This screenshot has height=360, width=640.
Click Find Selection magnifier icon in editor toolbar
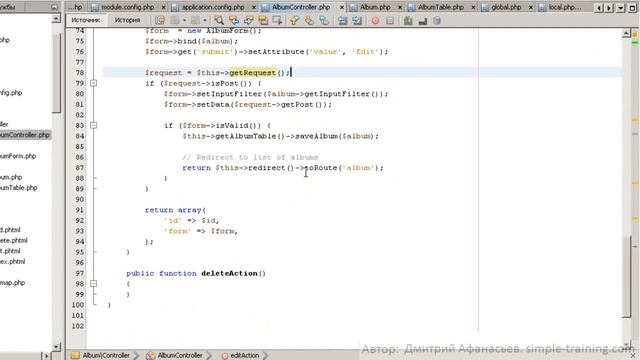coord(219,20)
